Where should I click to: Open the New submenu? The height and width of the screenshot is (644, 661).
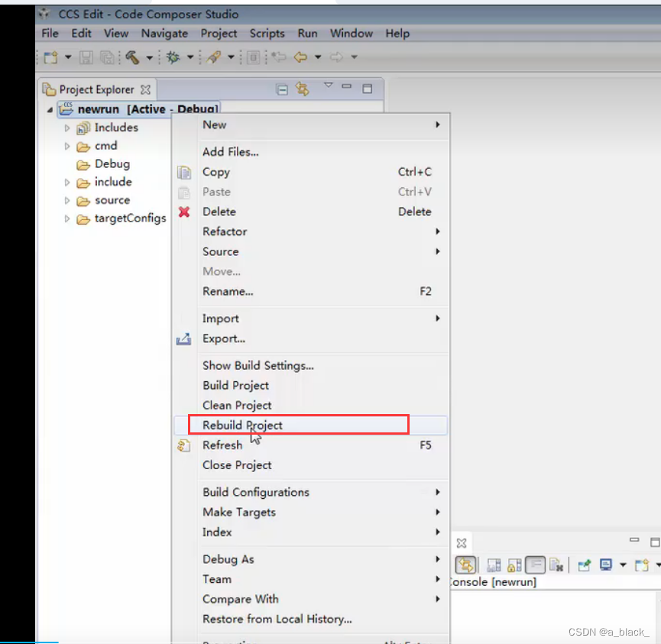[310, 125]
